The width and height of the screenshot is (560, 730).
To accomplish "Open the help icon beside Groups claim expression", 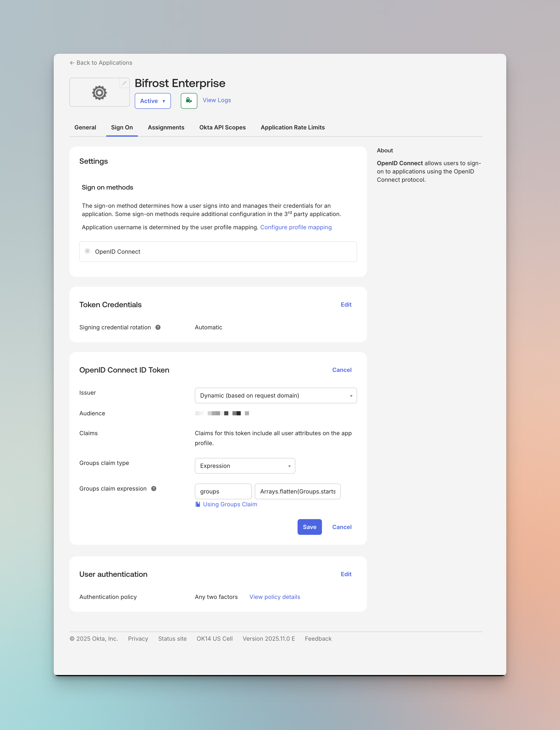I will tap(154, 489).
